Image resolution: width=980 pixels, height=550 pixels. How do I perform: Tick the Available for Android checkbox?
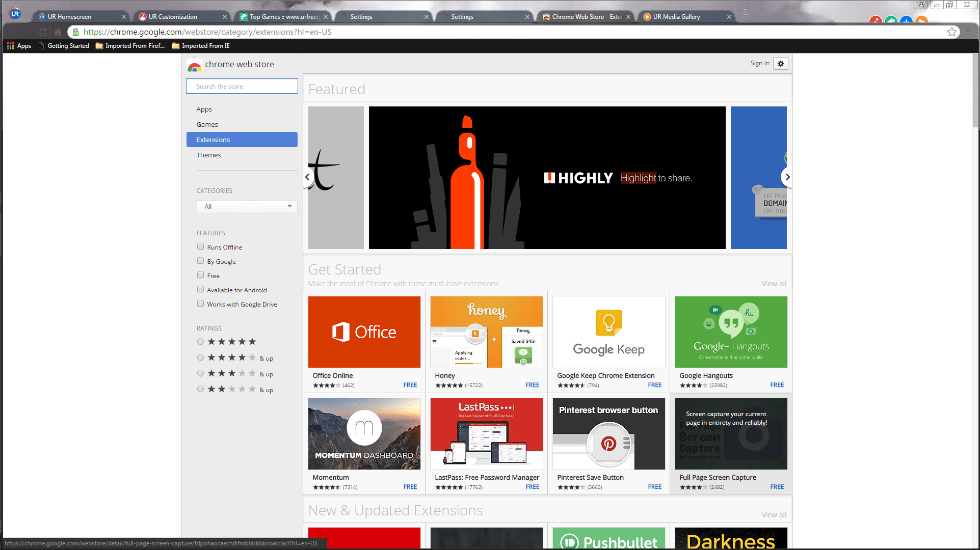tap(200, 289)
